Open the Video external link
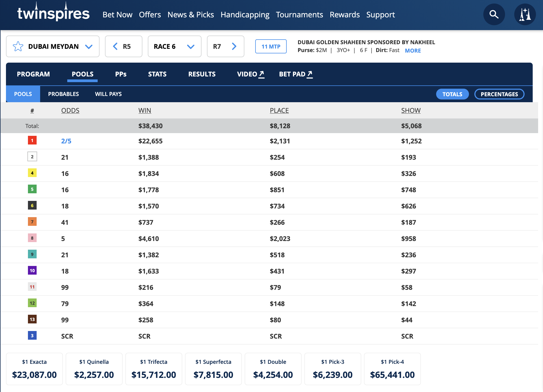Viewport: 543px width, 392px height. pyautogui.click(x=250, y=74)
